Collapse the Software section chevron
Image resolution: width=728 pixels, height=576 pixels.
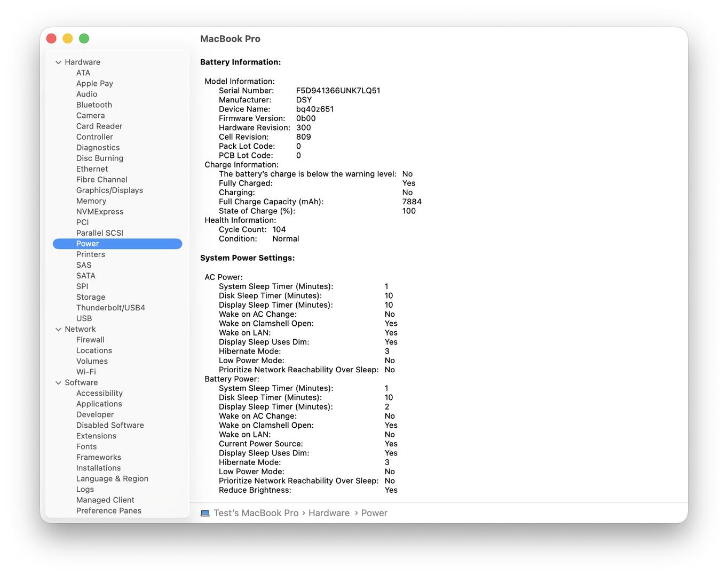[58, 383]
